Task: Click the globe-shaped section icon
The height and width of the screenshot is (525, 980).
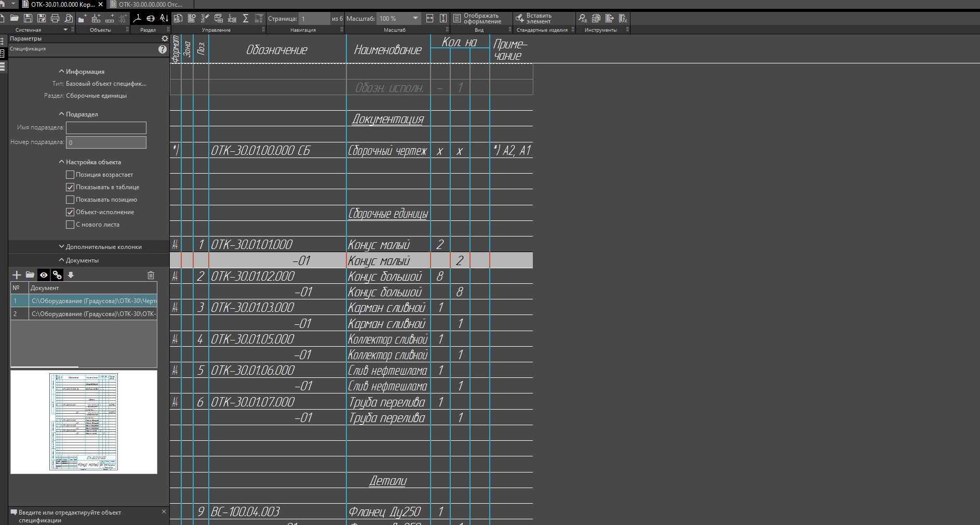Action: pos(151,18)
